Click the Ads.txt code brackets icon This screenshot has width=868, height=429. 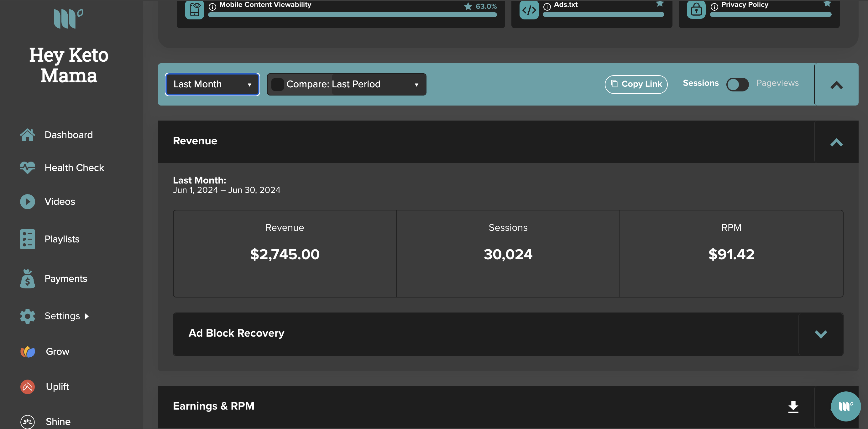tap(529, 9)
